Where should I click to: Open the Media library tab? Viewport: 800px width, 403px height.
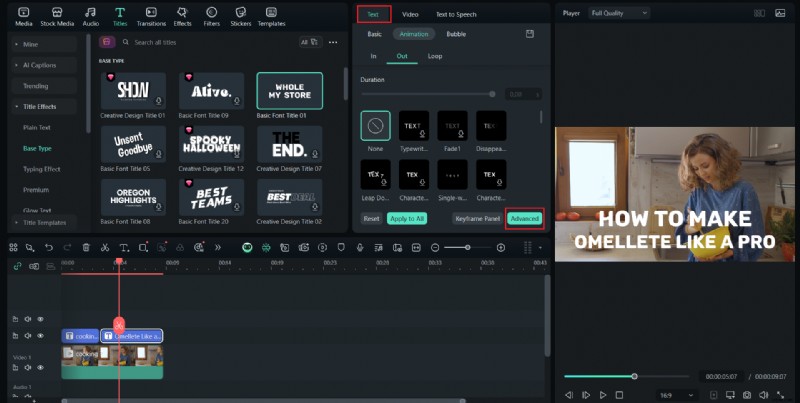pos(23,16)
